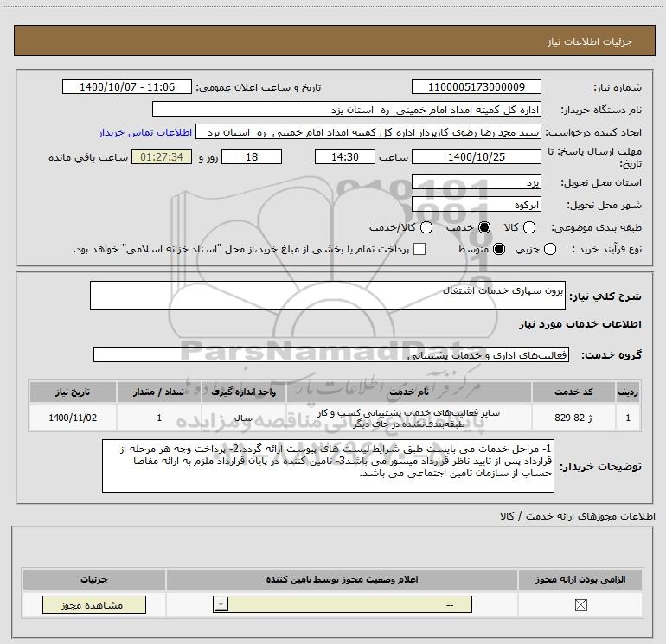Viewport: 666px width, 644px height.
Task: Click the announcement date field 1400/10/07 - 11:06
Action: coord(127,87)
